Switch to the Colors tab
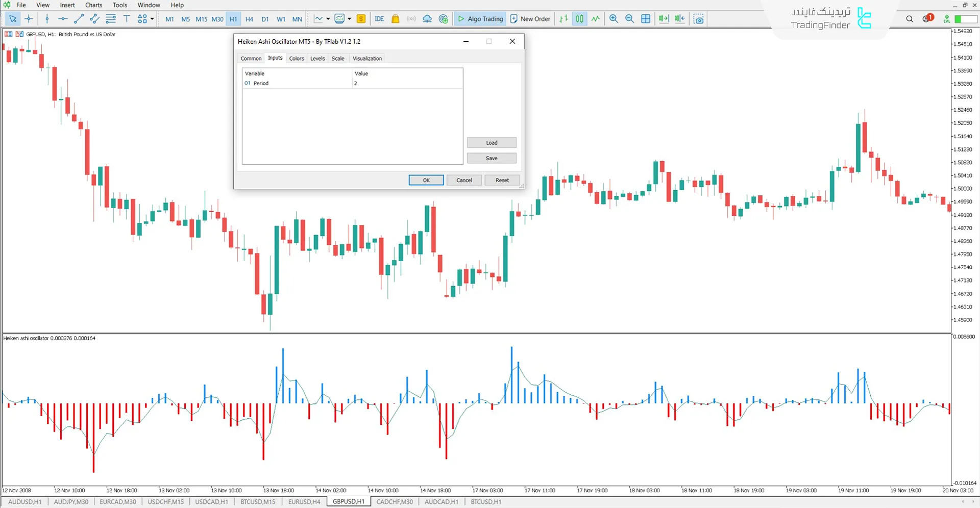The height and width of the screenshot is (508, 980). 296,58
